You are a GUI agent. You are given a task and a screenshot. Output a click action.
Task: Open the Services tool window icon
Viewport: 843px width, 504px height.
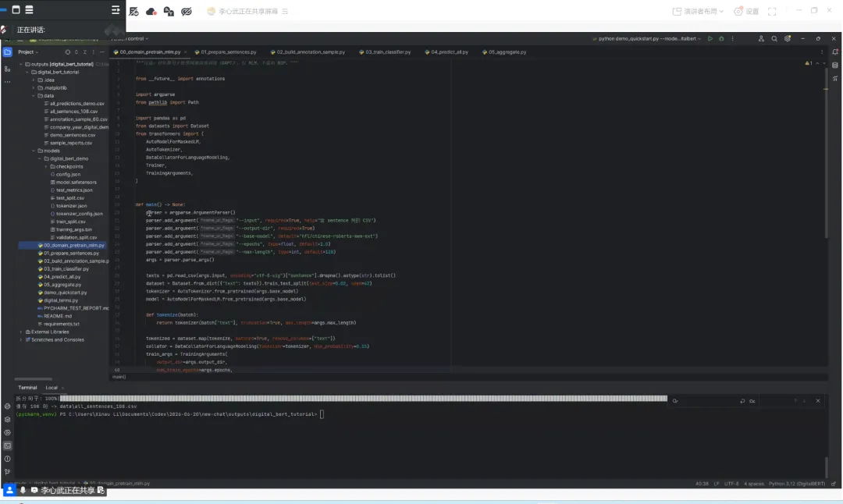coord(8,432)
